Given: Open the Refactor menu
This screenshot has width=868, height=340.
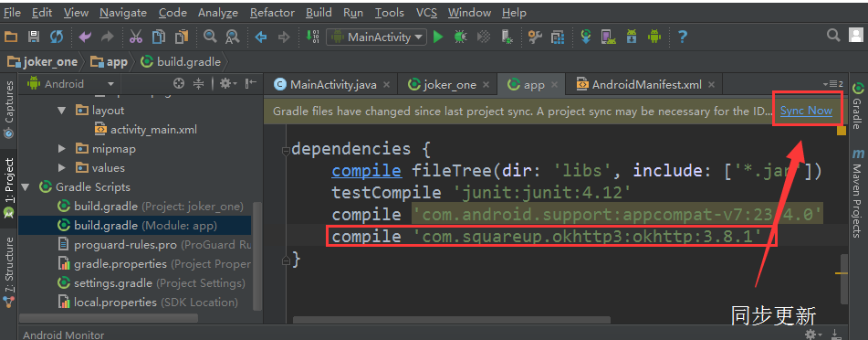Looking at the screenshot, I should tap(272, 12).
